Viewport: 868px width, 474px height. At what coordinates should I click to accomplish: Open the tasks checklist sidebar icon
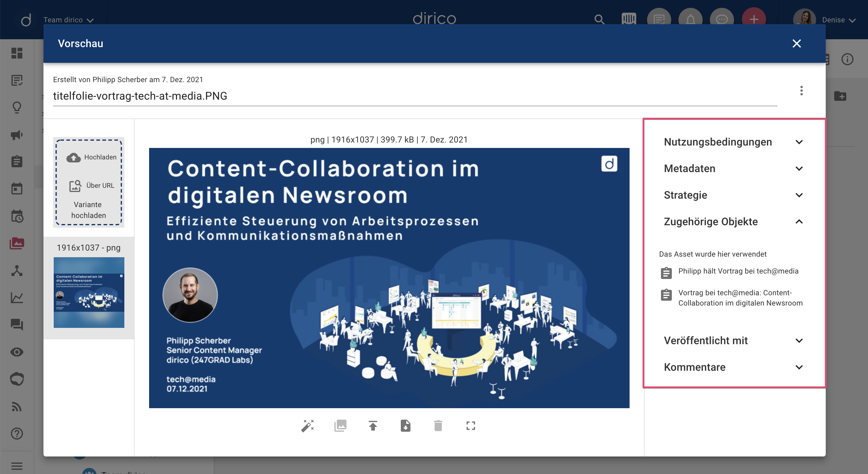click(x=17, y=80)
